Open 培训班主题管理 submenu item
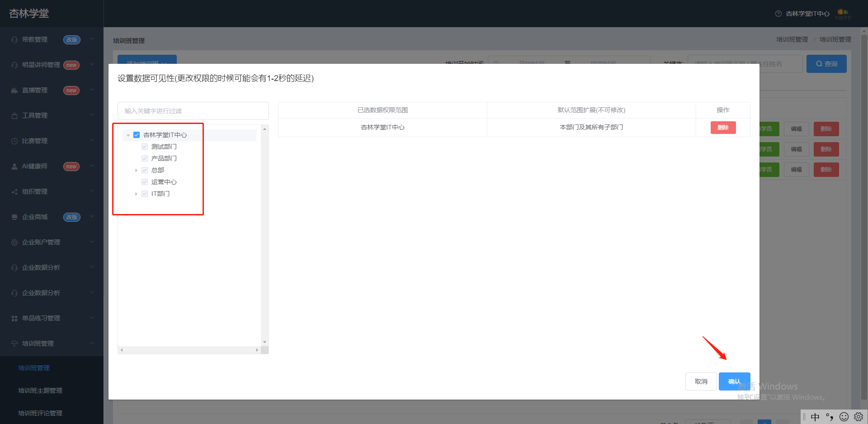868x424 pixels. point(40,391)
